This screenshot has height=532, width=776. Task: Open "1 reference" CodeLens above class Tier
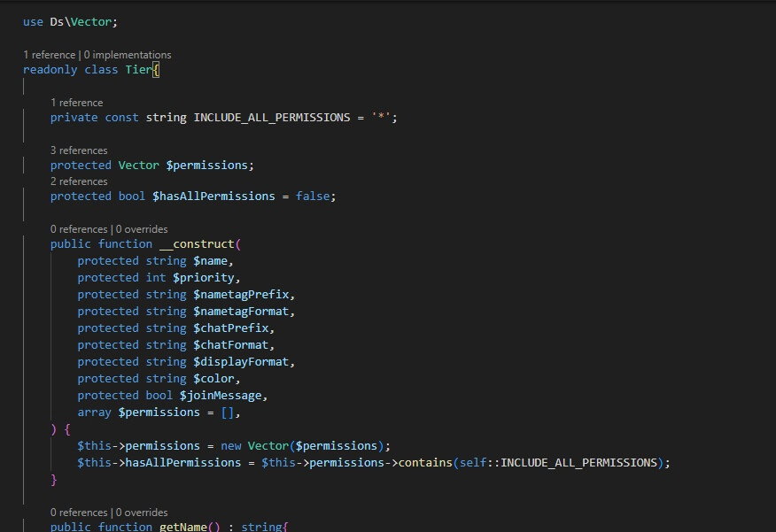click(49, 55)
